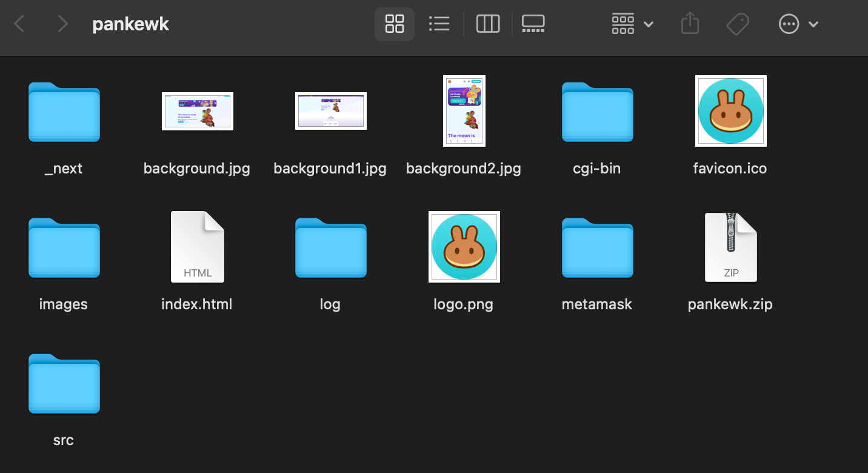The image size is (868, 473).
Task: Click the metamask folder name
Action: (597, 304)
